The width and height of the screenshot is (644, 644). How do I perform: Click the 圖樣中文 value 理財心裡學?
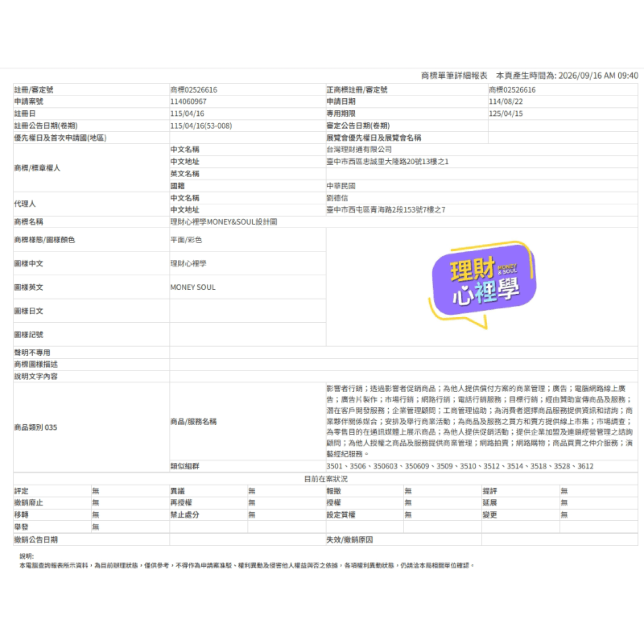coord(188,264)
